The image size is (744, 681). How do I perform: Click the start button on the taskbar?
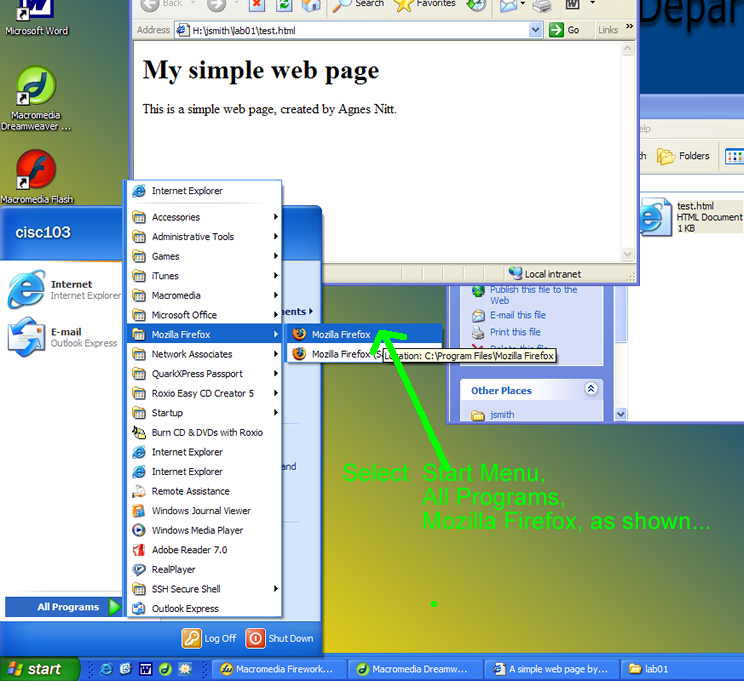40,669
